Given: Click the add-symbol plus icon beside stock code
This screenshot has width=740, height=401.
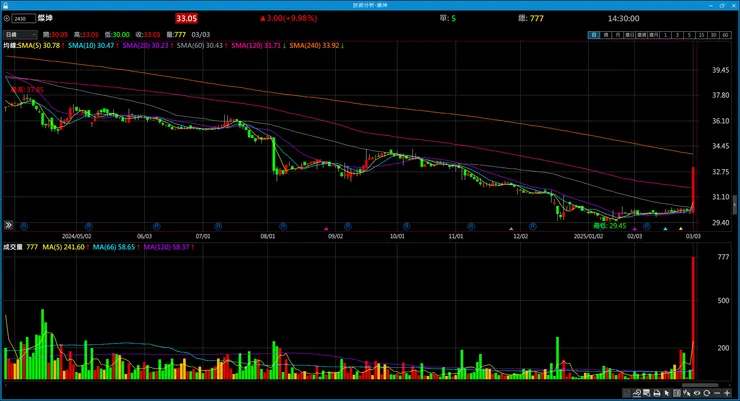Looking at the screenshot, I should (x=7, y=18).
